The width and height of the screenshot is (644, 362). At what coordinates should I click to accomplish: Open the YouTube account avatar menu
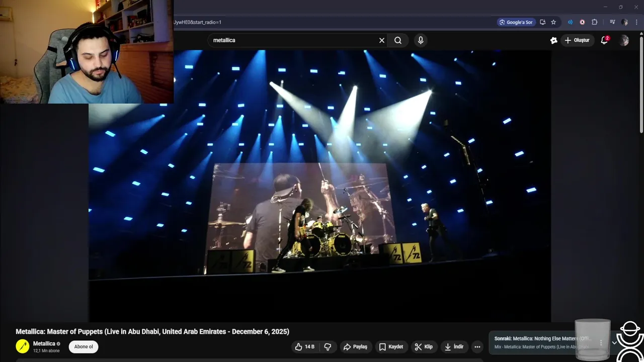[624, 40]
